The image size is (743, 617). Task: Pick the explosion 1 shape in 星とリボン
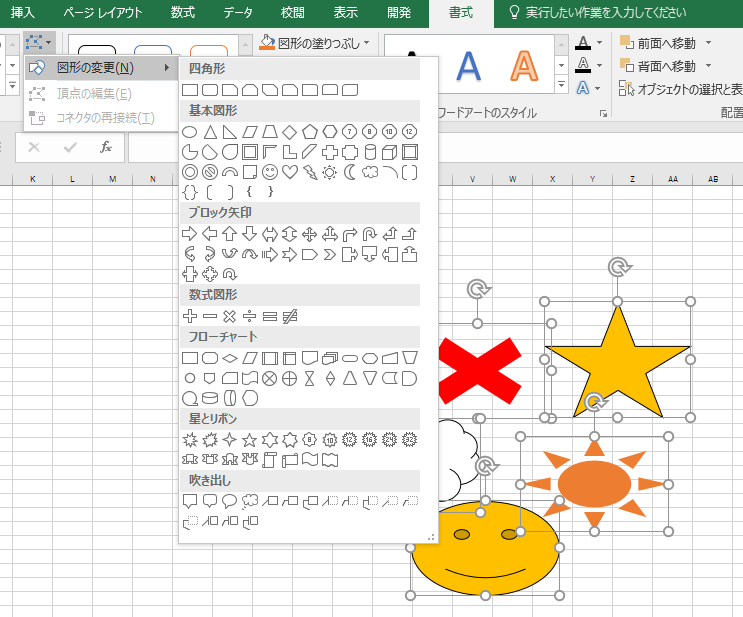[x=190, y=440]
